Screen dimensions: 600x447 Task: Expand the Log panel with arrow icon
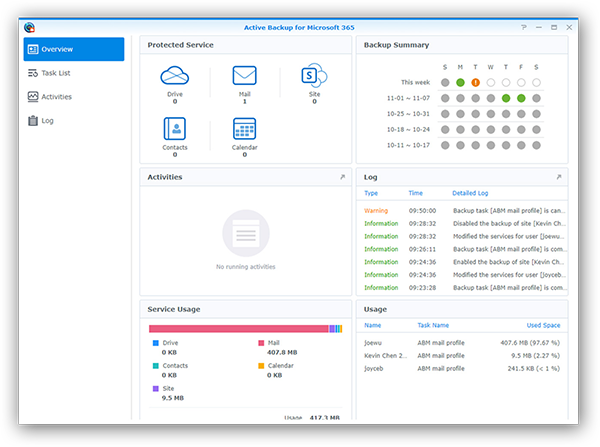pyautogui.click(x=559, y=177)
